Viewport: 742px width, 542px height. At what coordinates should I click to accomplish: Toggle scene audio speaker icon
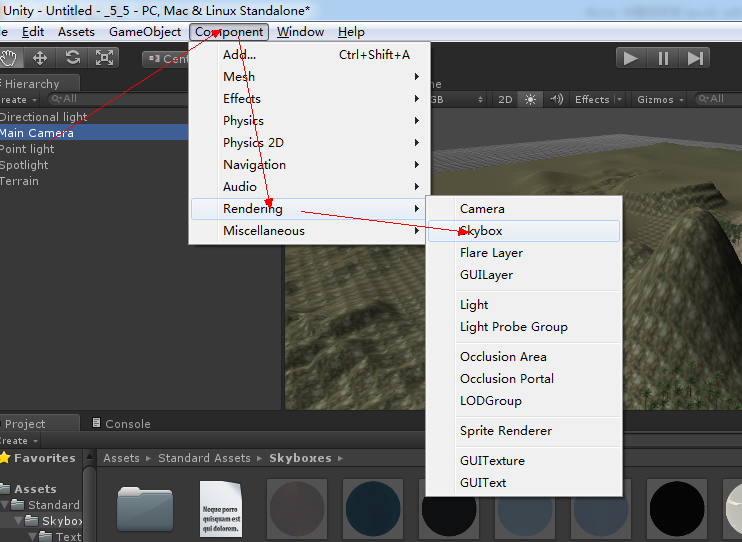point(556,99)
